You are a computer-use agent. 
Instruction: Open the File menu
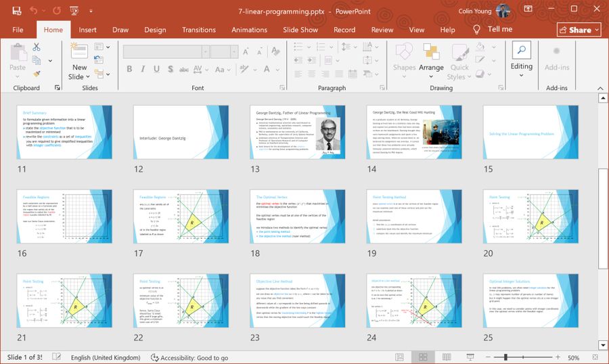click(x=18, y=30)
